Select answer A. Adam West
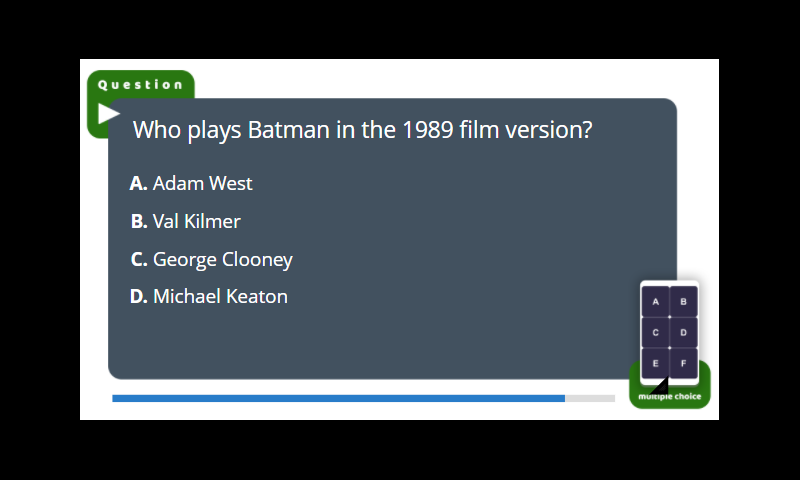The width and height of the screenshot is (800, 480). tap(191, 183)
